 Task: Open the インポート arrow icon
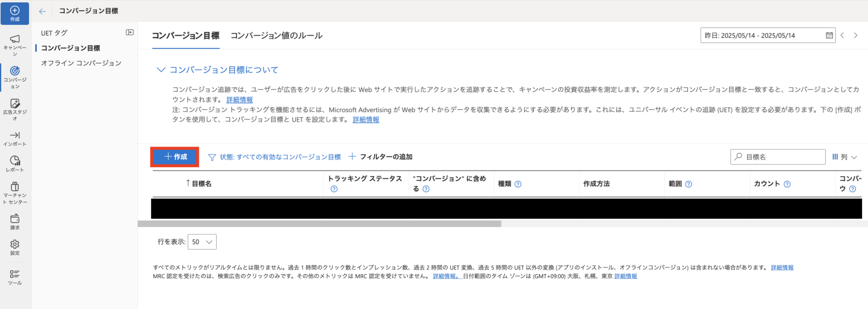point(15,135)
